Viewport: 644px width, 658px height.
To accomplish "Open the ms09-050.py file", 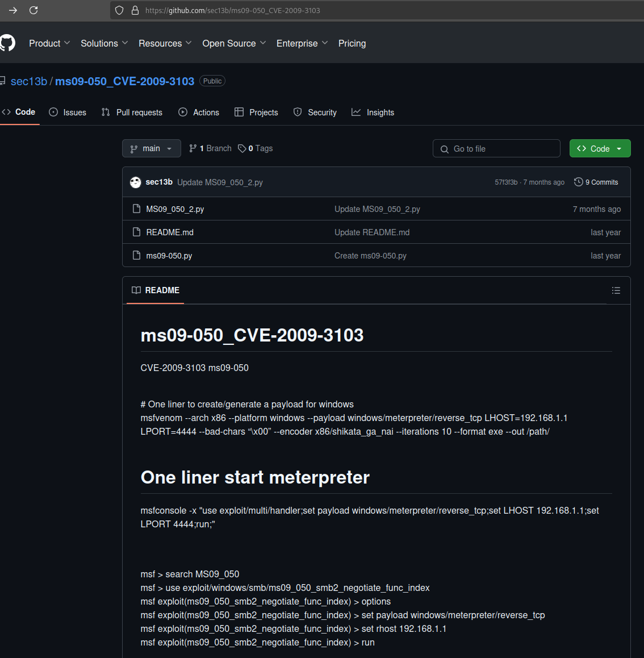I will click(x=169, y=256).
